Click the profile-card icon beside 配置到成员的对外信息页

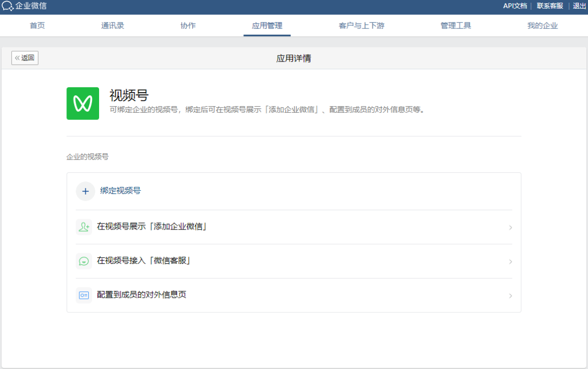(84, 295)
